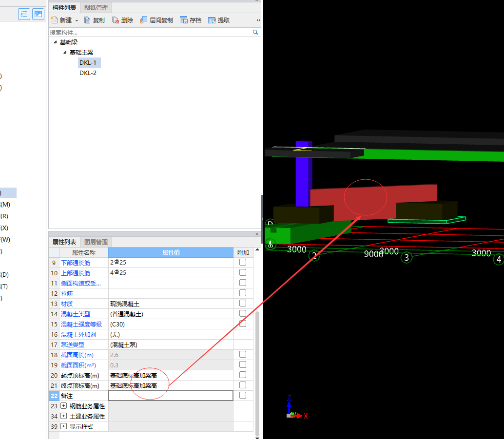Click the 复制 copy button

(95, 20)
